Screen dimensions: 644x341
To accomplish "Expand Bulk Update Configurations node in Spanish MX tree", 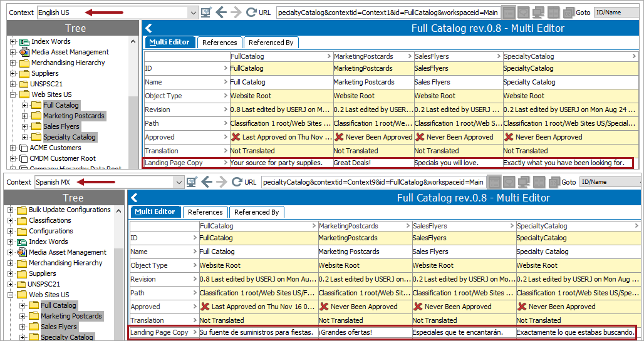I will coord(10,210).
